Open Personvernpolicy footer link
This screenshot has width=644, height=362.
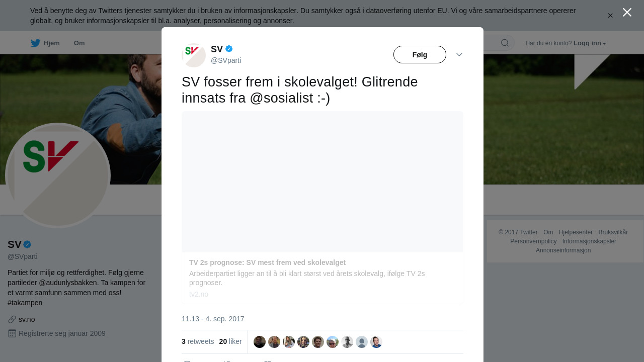pos(533,241)
